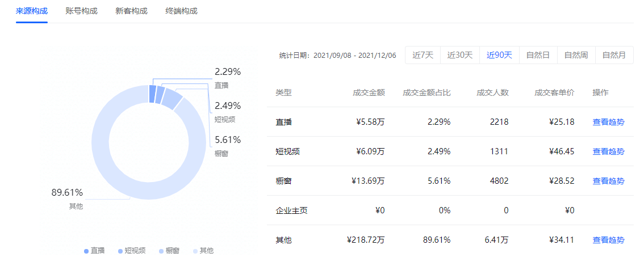Click the 企业主页 row label

click(x=291, y=210)
